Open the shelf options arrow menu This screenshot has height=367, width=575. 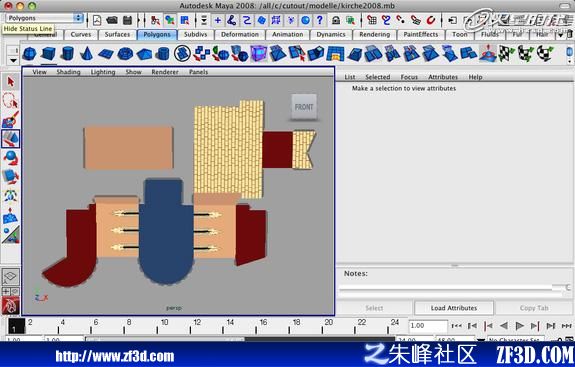(13, 60)
